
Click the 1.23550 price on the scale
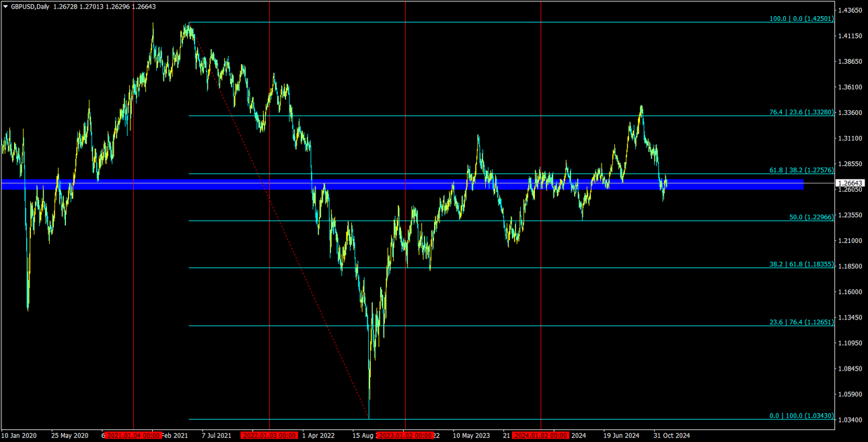[x=851, y=215]
